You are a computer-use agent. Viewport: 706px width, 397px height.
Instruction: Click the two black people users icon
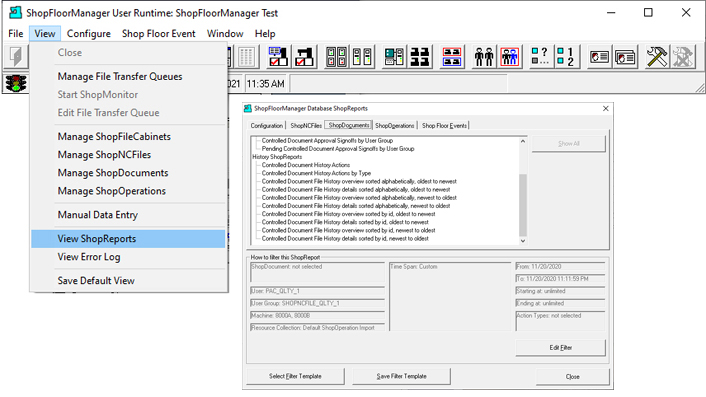(484, 57)
